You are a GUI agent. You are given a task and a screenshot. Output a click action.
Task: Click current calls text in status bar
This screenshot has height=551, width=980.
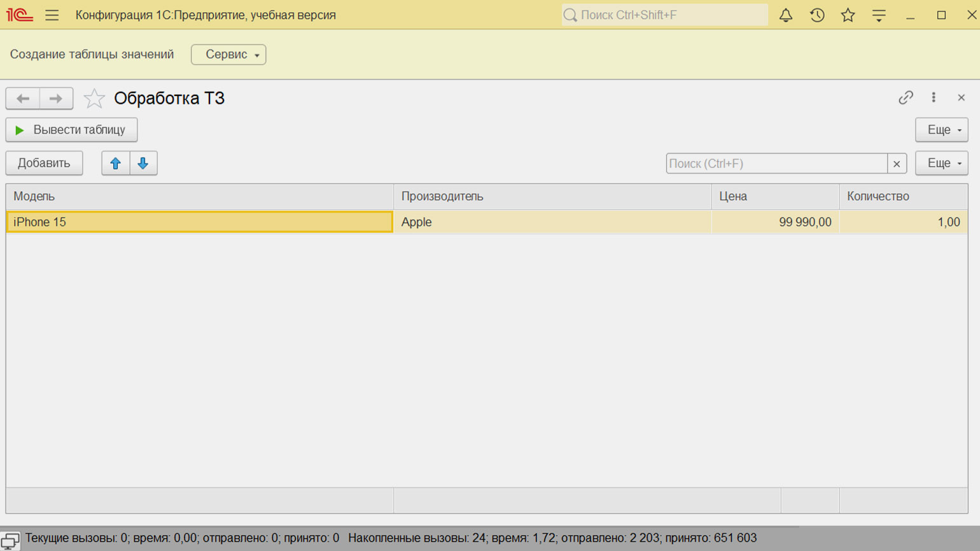(182, 538)
